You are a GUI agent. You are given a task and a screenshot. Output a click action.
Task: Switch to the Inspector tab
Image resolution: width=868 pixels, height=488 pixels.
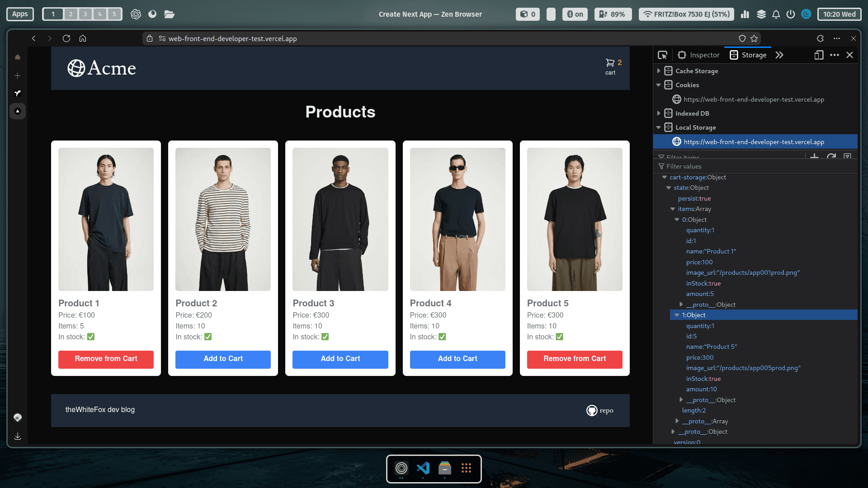coord(699,55)
